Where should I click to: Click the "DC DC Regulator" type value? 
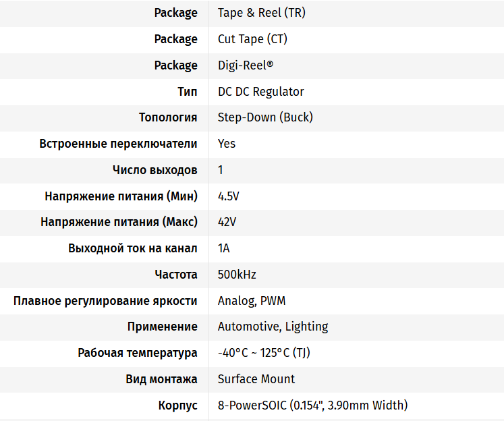coord(260,92)
